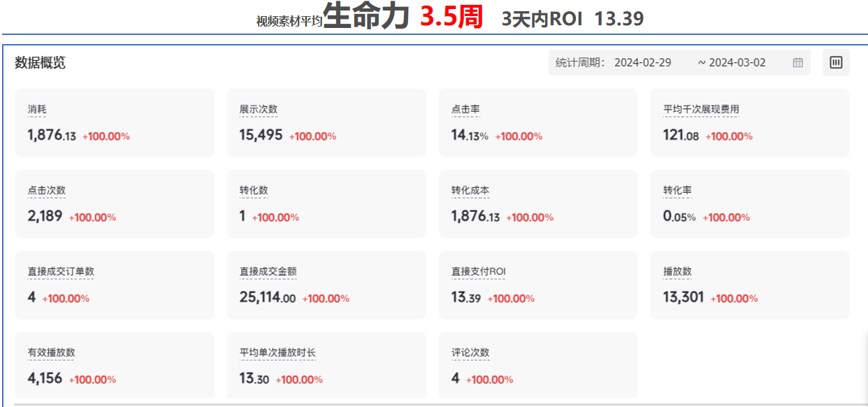Click the 点击率 metric label
Viewport: 868px width, 407px height.
point(465,109)
